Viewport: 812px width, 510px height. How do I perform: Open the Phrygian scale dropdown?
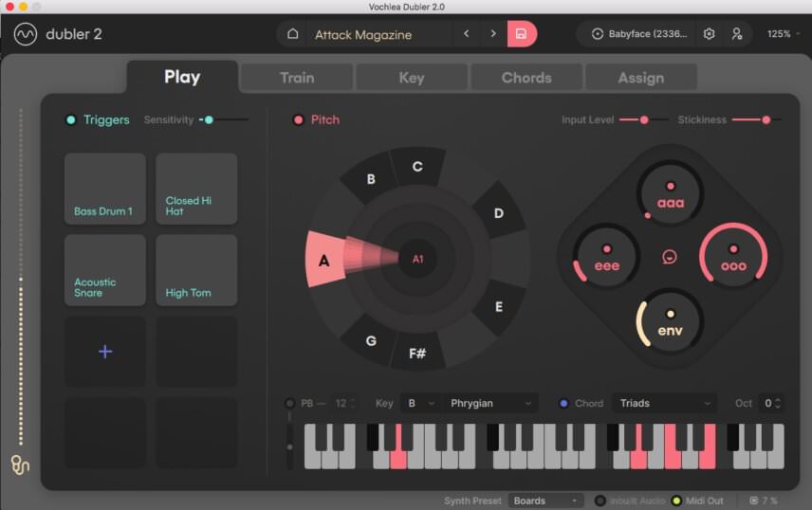[491, 403]
